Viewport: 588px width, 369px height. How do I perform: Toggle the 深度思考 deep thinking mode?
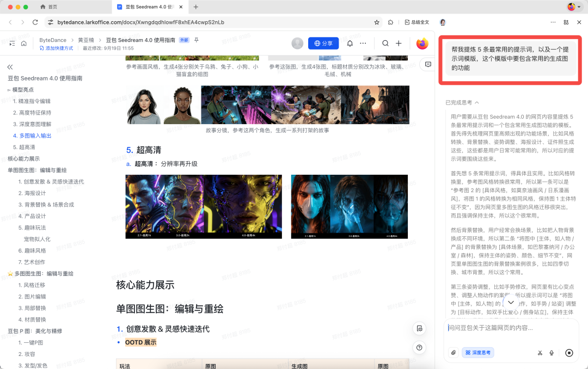click(478, 353)
